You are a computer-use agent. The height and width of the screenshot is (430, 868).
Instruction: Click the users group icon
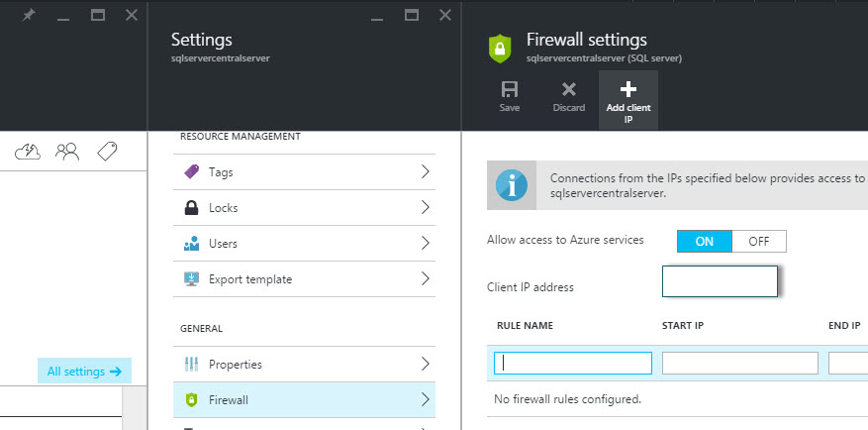point(67,152)
